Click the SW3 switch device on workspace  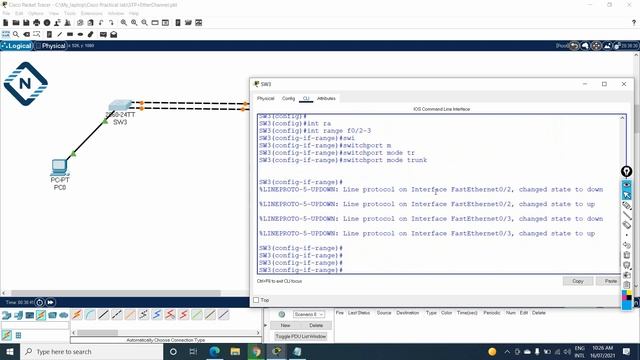pos(120,106)
